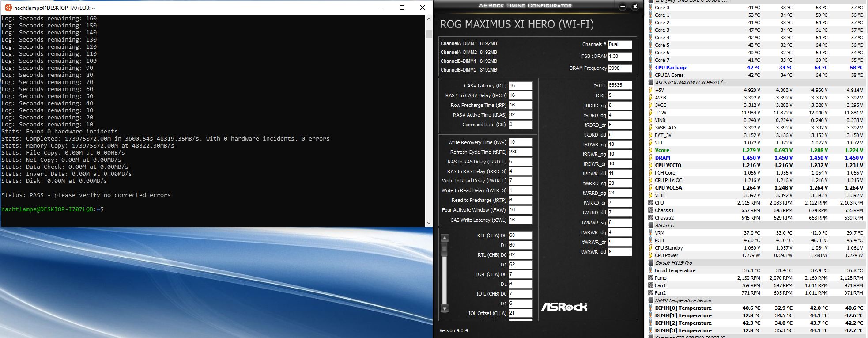Click the RTL (CHA) D0 value field
The height and width of the screenshot is (338, 868).
521,235
